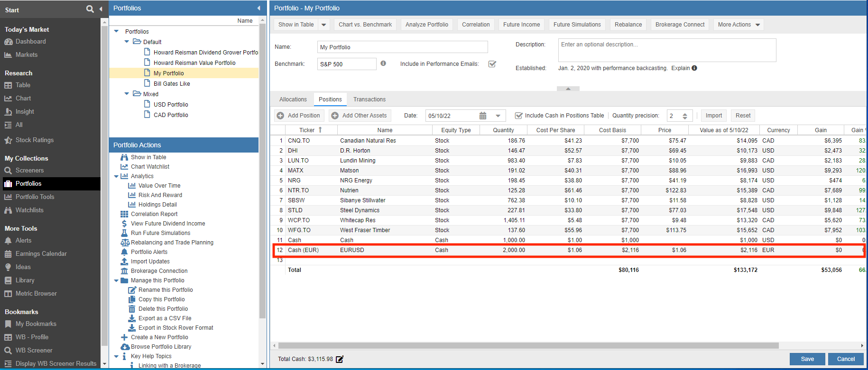
Task: Click the search magnifier icon in Start bar
Action: (90, 9)
